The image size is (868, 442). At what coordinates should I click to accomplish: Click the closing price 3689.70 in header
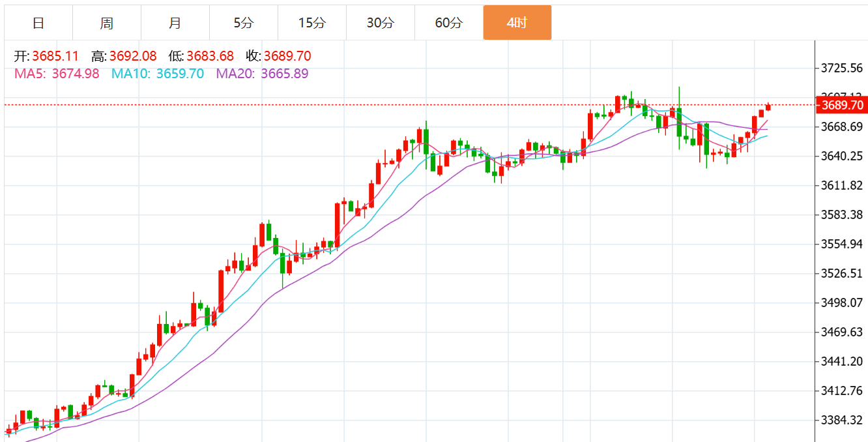tap(287, 57)
